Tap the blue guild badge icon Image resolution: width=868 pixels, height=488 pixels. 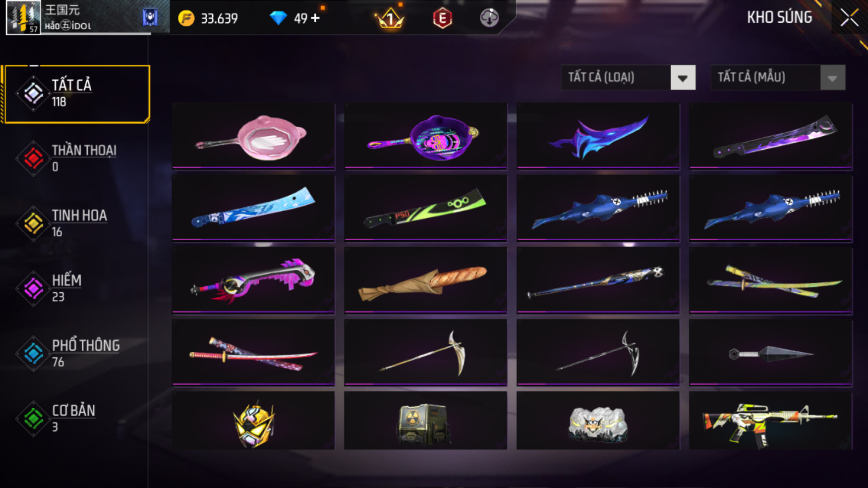[x=150, y=17]
